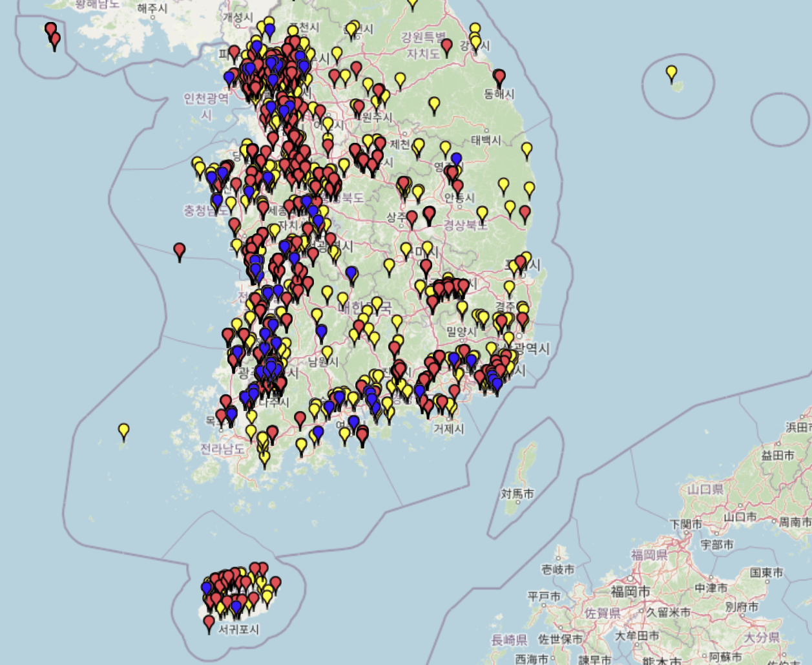Select the yellow marker on the remote southwest islet
Viewport: 812px width, 665px height.
coord(123,430)
